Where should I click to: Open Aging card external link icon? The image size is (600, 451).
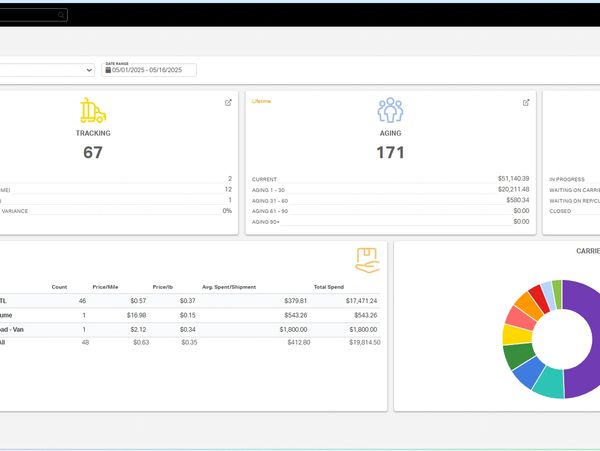click(526, 102)
